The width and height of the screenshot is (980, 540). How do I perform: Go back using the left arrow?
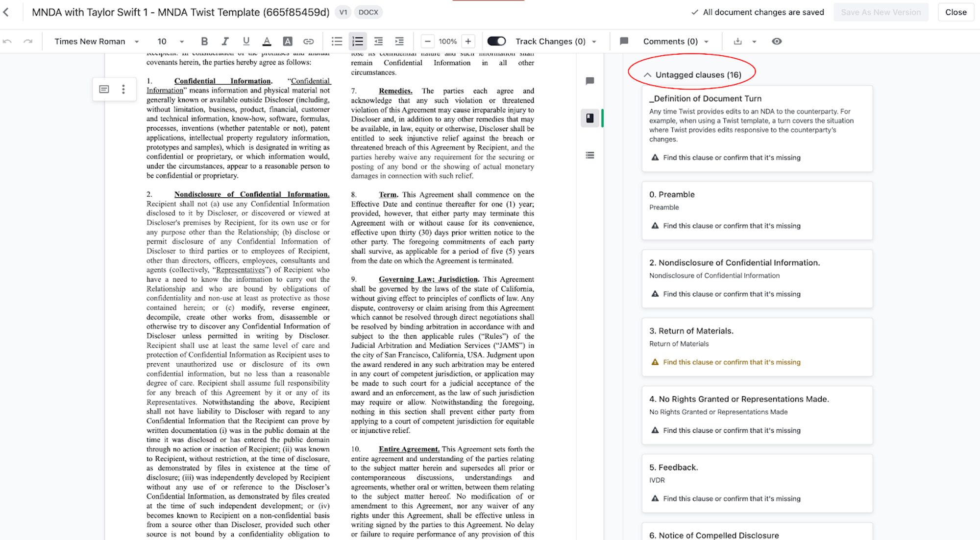pyautogui.click(x=6, y=12)
